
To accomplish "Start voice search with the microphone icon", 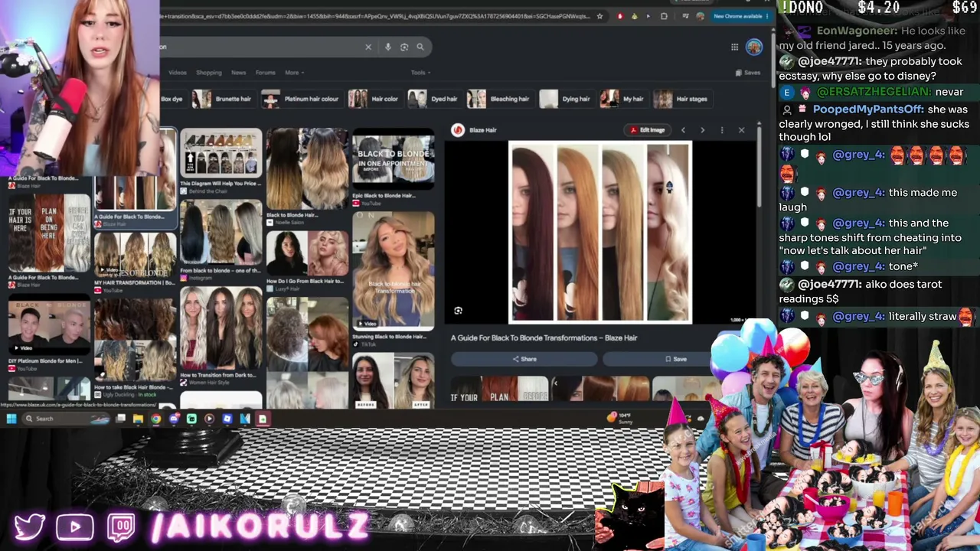I will (x=388, y=47).
